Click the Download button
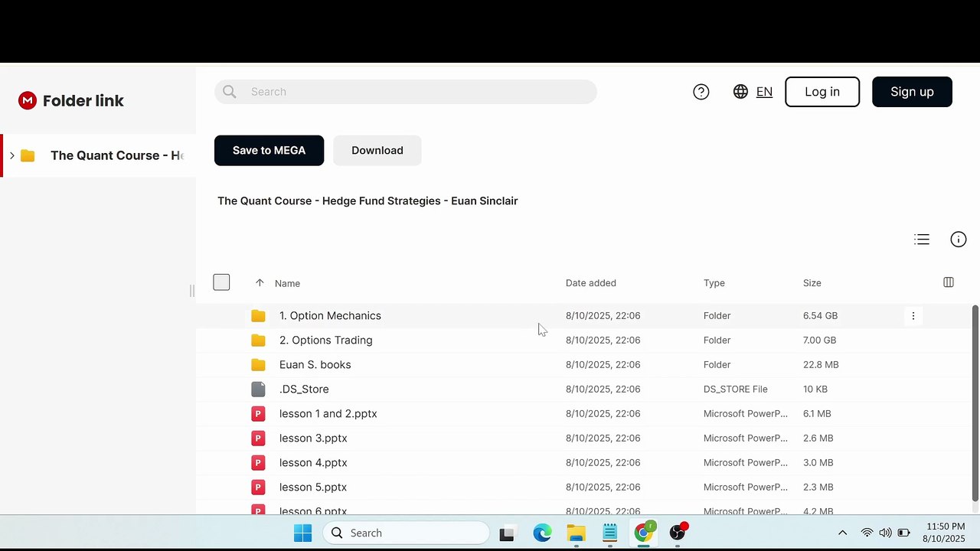980x551 pixels. (377, 150)
